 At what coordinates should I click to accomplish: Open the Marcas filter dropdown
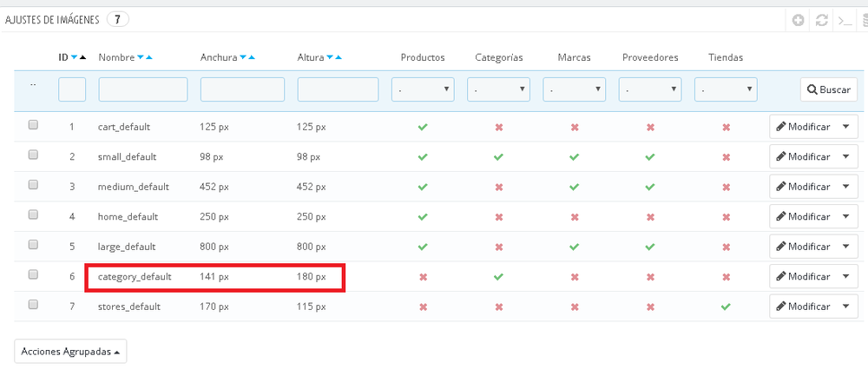click(574, 89)
